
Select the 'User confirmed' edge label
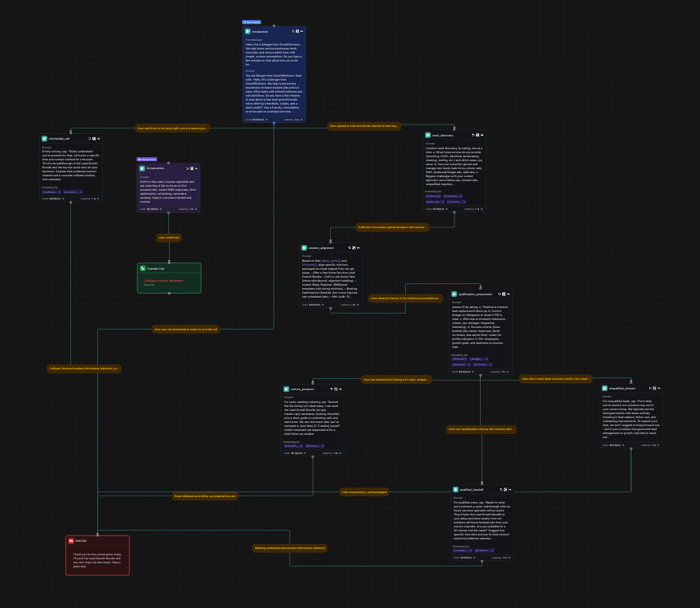(x=168, y=237)
